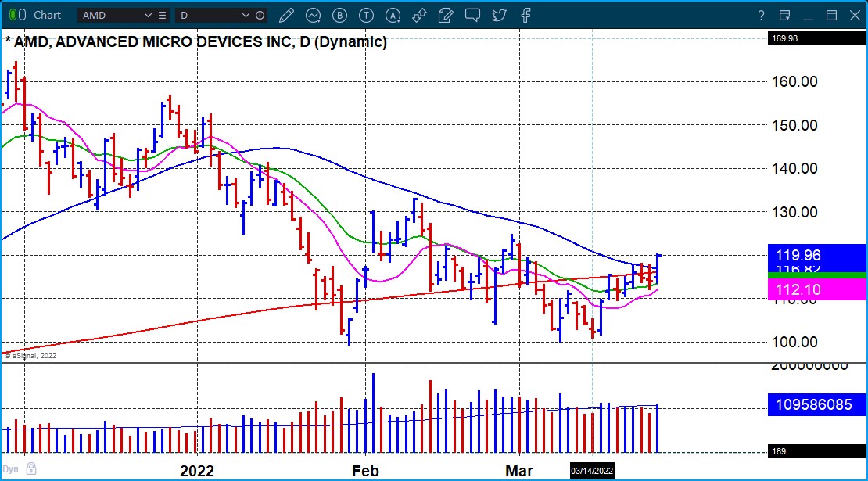Expand the AMD symbol dropdown arrow

click(x=148, y=16)
